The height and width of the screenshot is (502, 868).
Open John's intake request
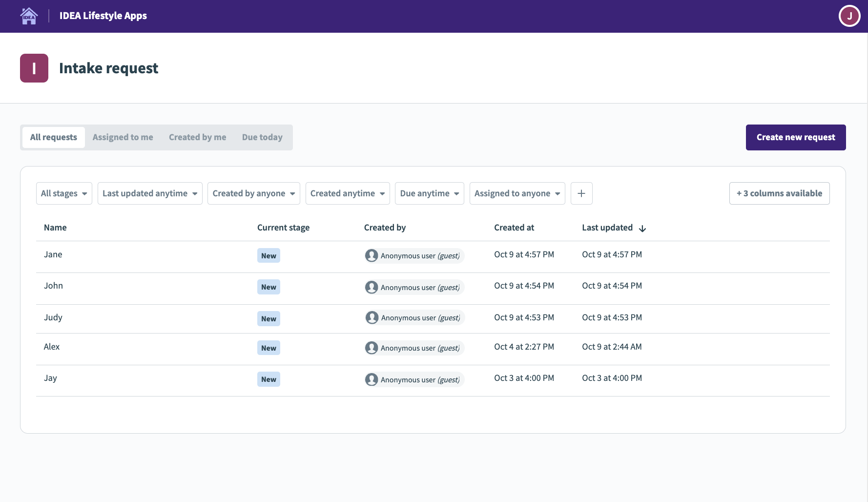tap(53, 286)
